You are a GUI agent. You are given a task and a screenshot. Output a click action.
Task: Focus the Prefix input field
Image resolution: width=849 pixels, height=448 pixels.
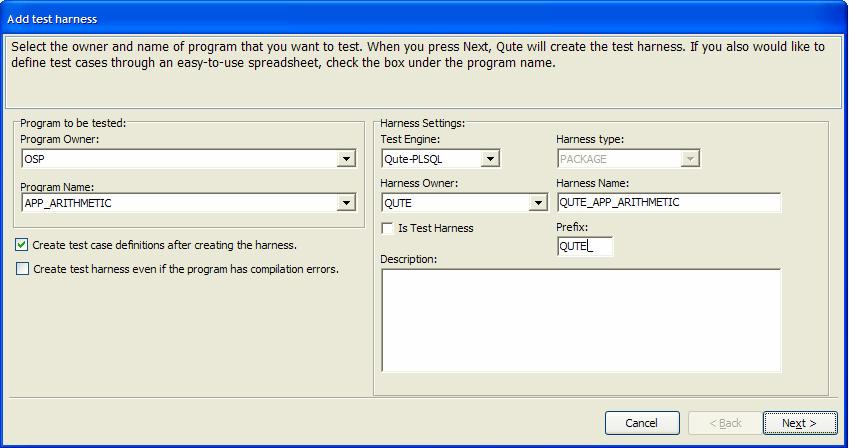pyautogui.click(x=584, y=247)
